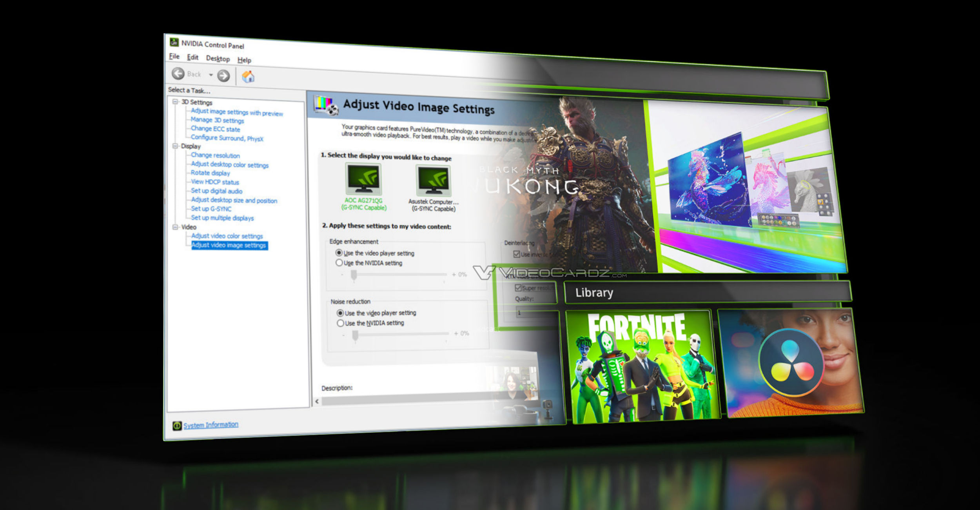
Task: Click the Back arrow toolbar icon
Action: coord(178,73)
